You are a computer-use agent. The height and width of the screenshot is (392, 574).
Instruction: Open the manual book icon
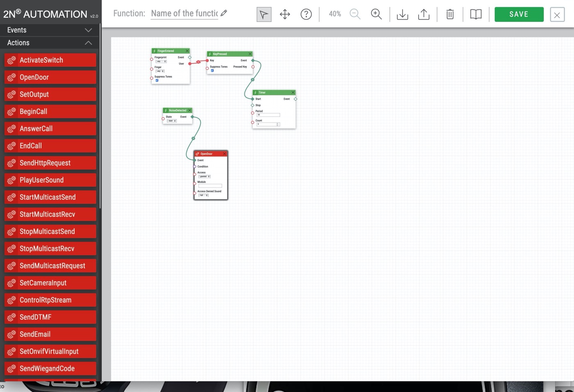tap(476, 14)
